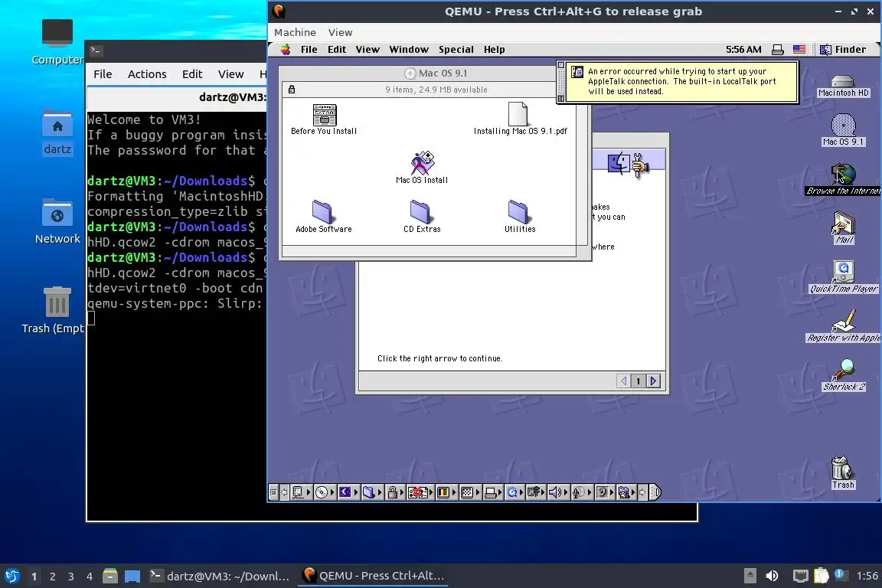
Task: Open the Sound Source microphone module
Action: point(582,493)
